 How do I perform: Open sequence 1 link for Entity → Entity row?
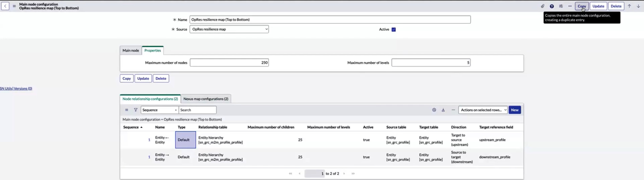[149, 157]
